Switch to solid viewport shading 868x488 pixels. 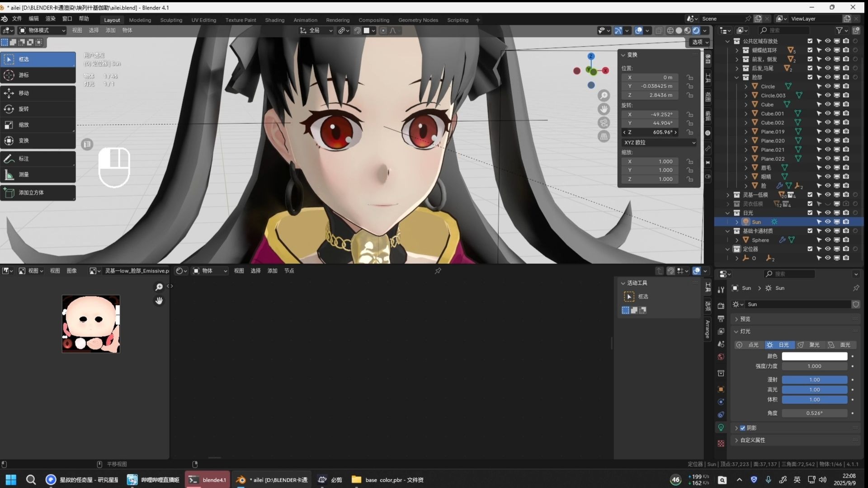tap(679, 31)
